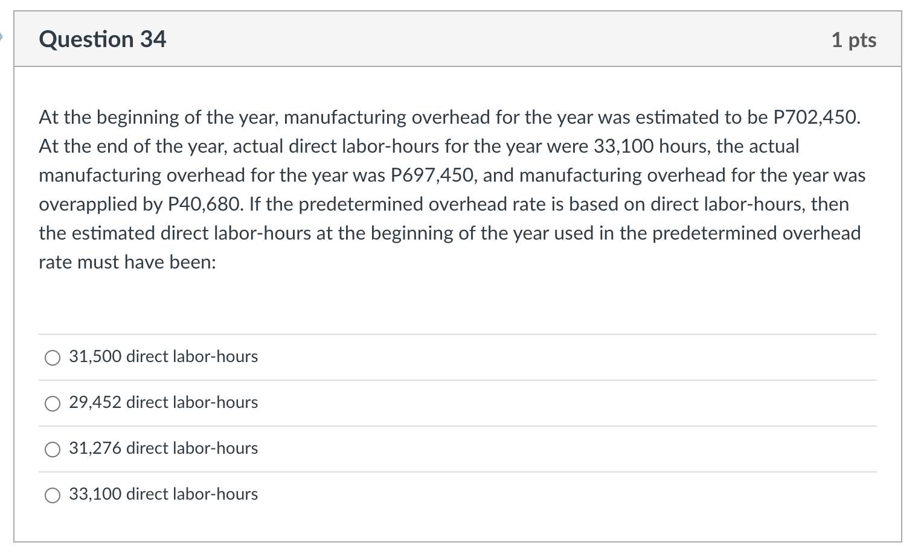Click the 1 pts label

854,40
